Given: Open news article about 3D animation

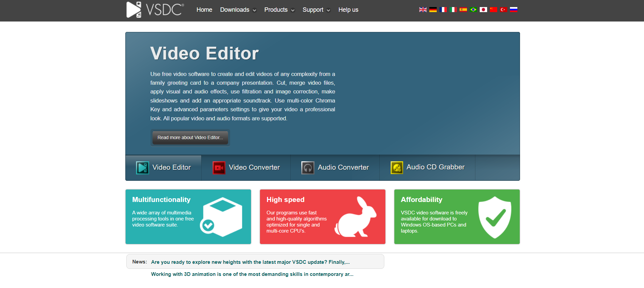Looking at the screenshot, I should 252,274.
